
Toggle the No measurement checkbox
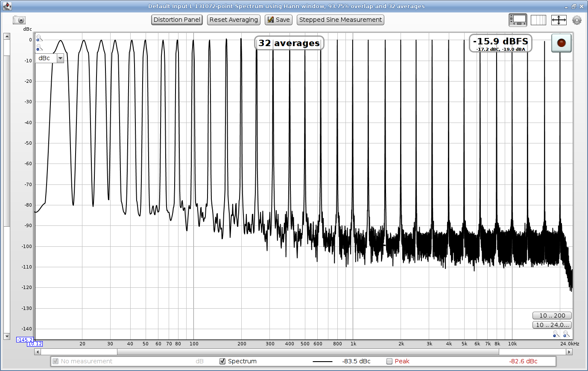pyautogui.click(x=55, y=361)
